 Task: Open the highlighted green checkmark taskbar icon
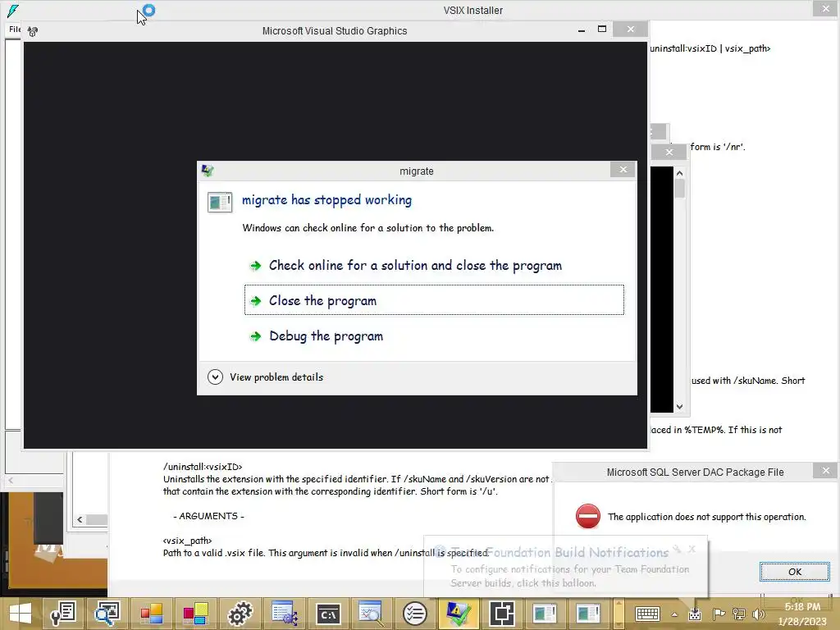coord(459,614)
